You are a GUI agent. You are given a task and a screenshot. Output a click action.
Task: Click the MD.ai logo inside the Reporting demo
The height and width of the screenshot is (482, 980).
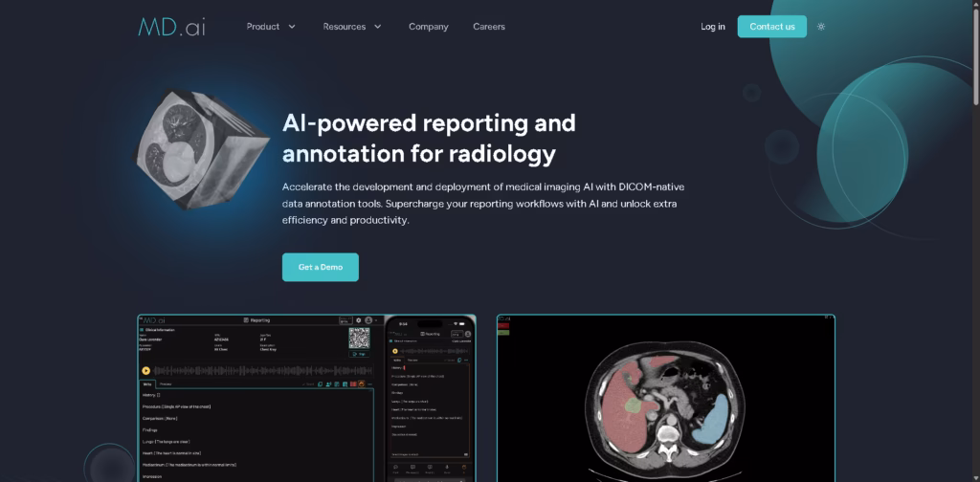pyautogui.click(x=154, y=320)
